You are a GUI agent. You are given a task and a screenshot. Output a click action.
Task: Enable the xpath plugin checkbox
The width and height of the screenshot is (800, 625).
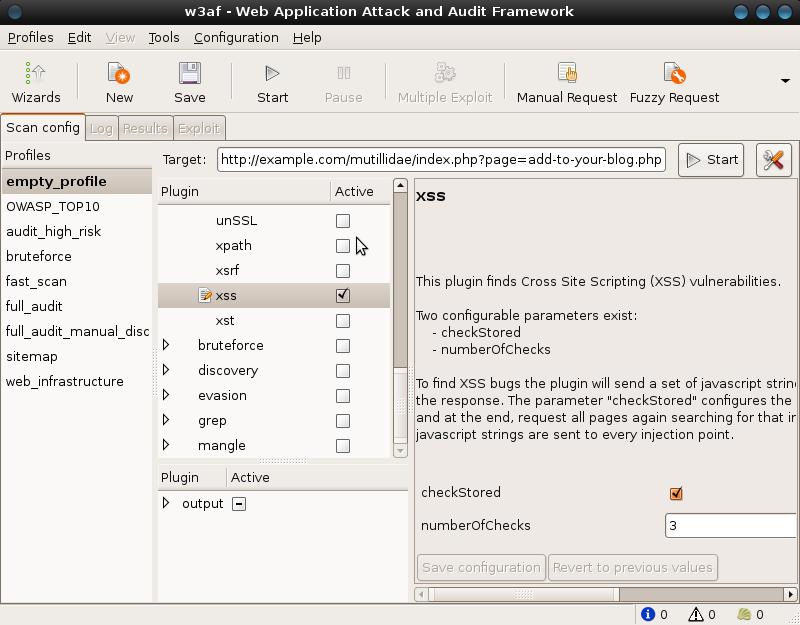343,246
